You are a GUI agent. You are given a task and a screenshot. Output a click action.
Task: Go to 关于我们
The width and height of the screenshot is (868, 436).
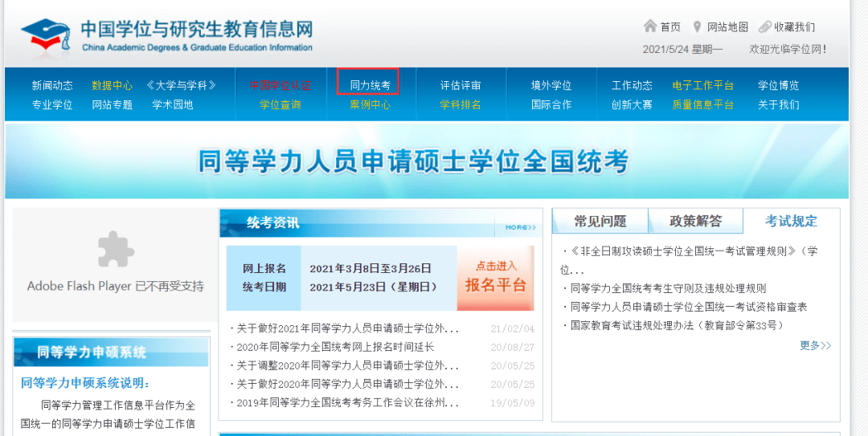[778, 104]
